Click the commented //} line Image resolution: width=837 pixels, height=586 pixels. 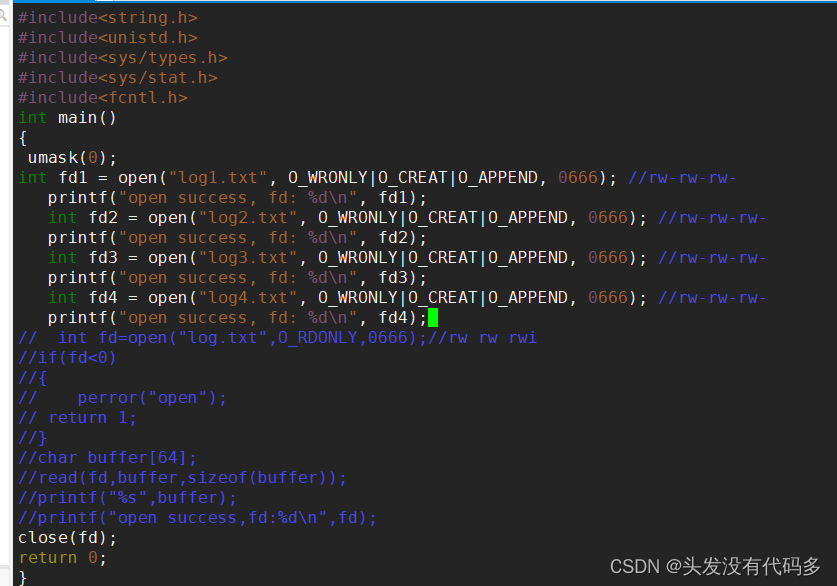click(33, 438)
